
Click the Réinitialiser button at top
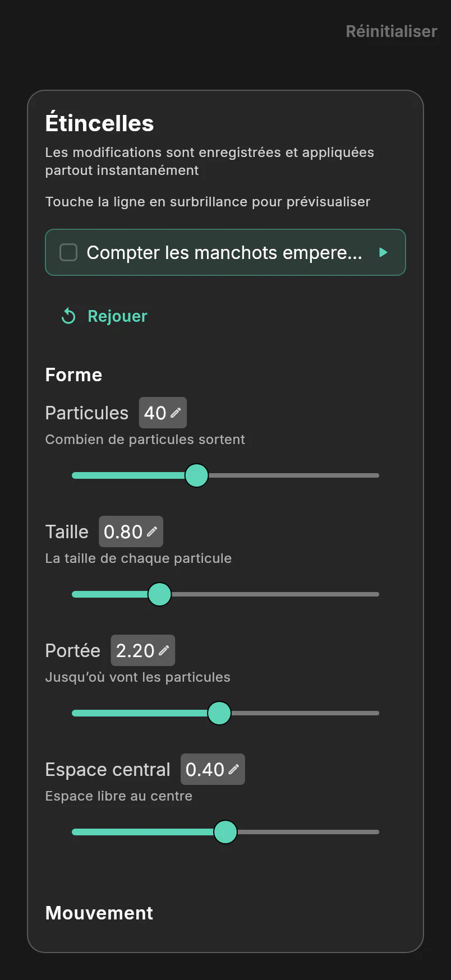(392, 31)
